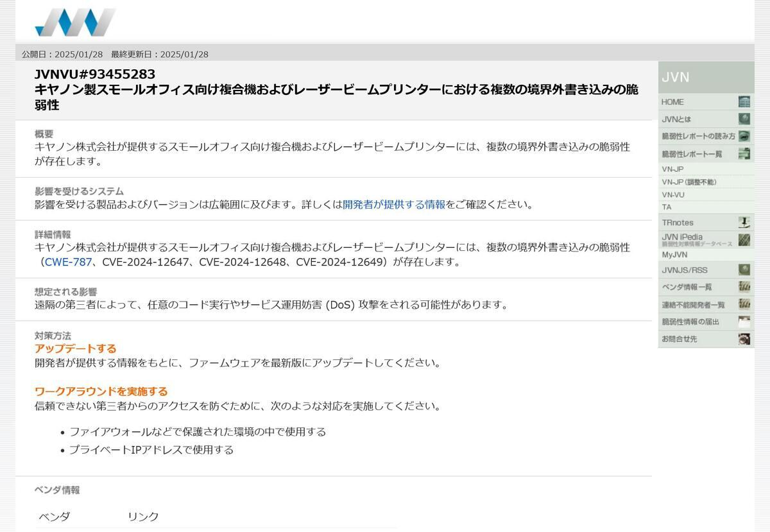Click the 想定される影響 heading

click(66, 292)
